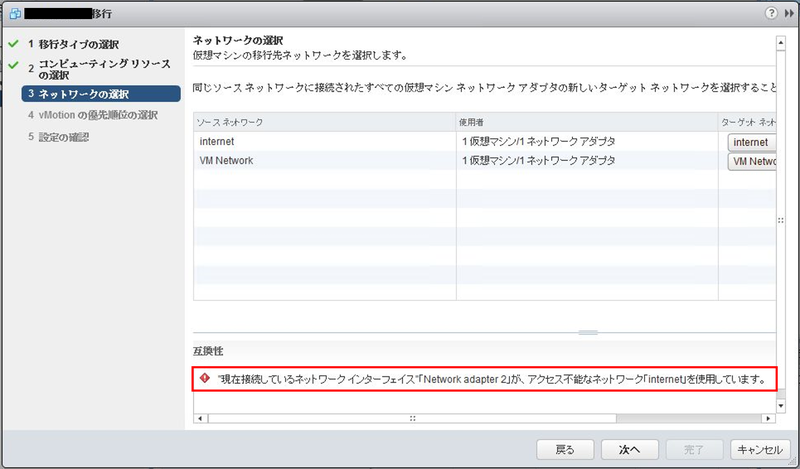Open the VM Network target network dropdown
The height and width of the screenshot is (469, 800).
[x=752, y=161]
